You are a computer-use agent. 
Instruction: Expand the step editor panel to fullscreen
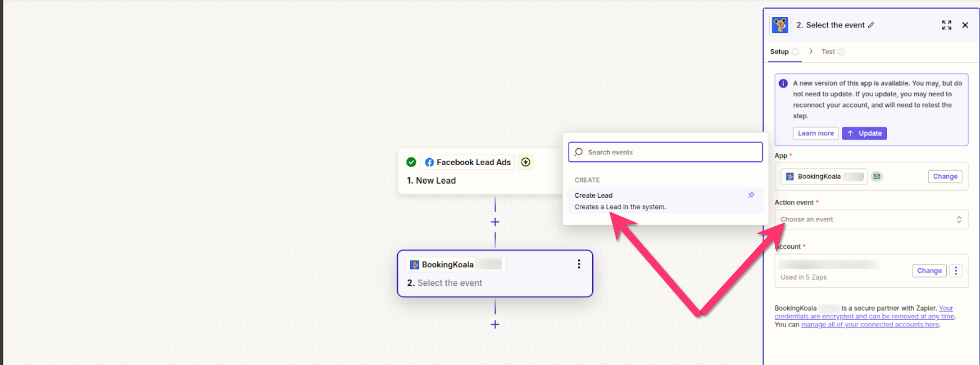click(x=946, y=25)
